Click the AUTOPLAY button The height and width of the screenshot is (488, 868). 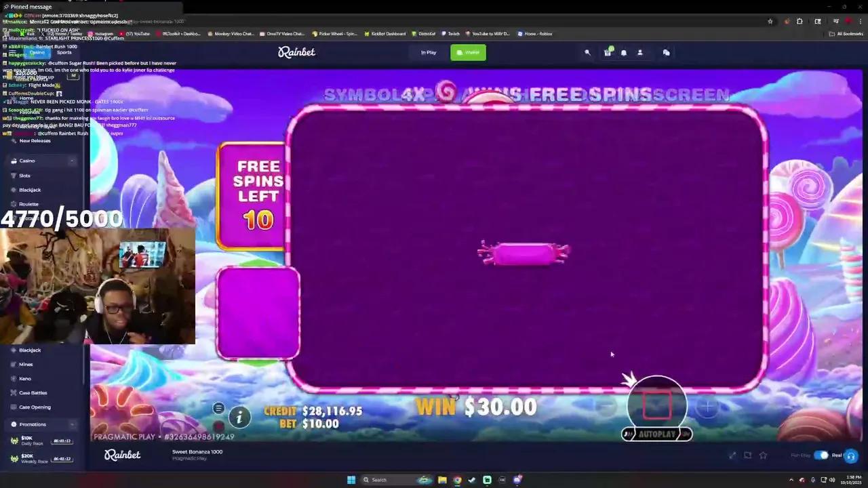[657, 434]
